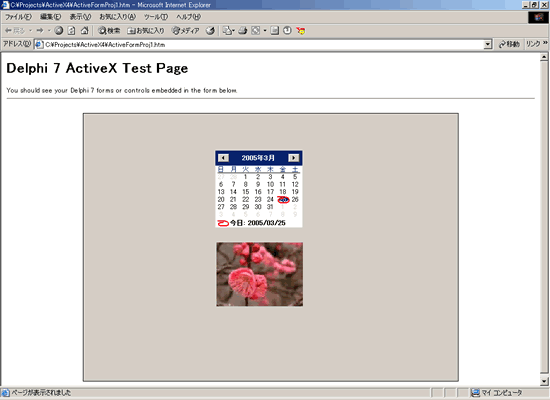Open the File (ファイル) menu

click(x=18, y=17)
